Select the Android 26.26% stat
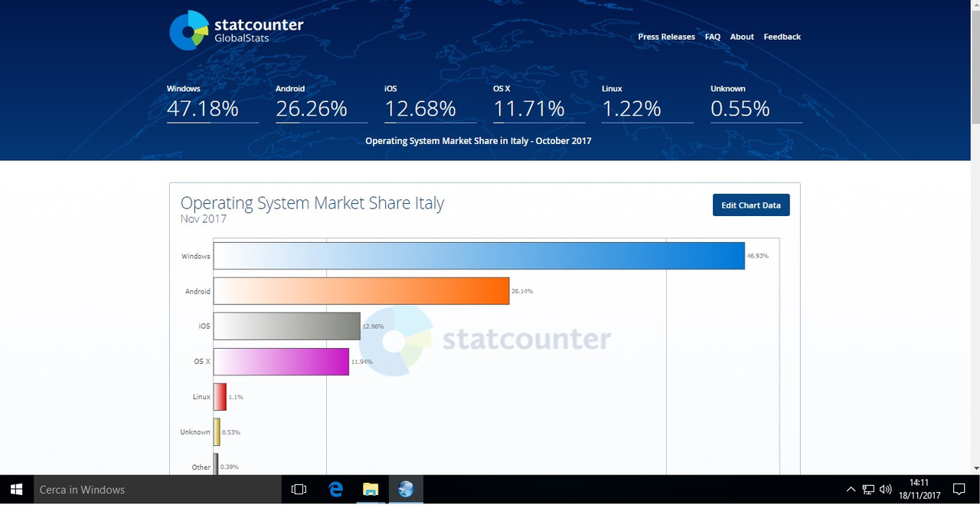Viewport: 980px width, 505px height. 321,103
